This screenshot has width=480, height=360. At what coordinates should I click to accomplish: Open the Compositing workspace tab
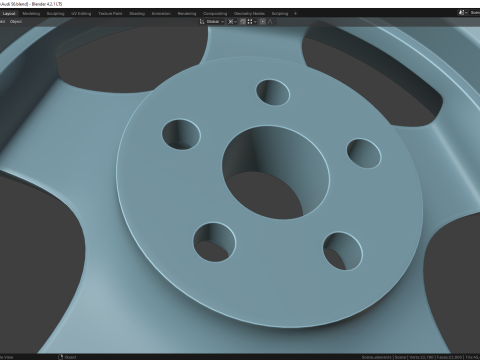point(215,13)
